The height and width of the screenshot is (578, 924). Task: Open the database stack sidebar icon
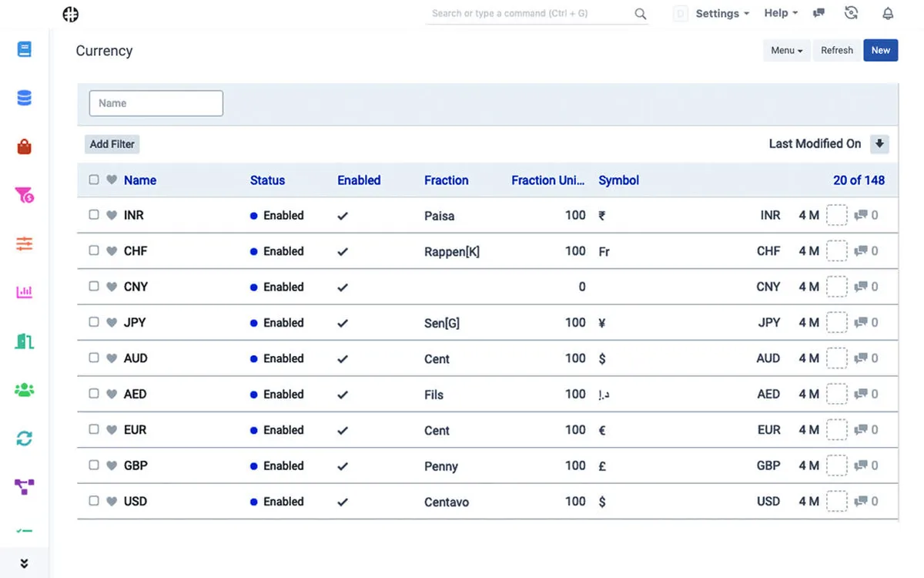(x=24, y=99)
